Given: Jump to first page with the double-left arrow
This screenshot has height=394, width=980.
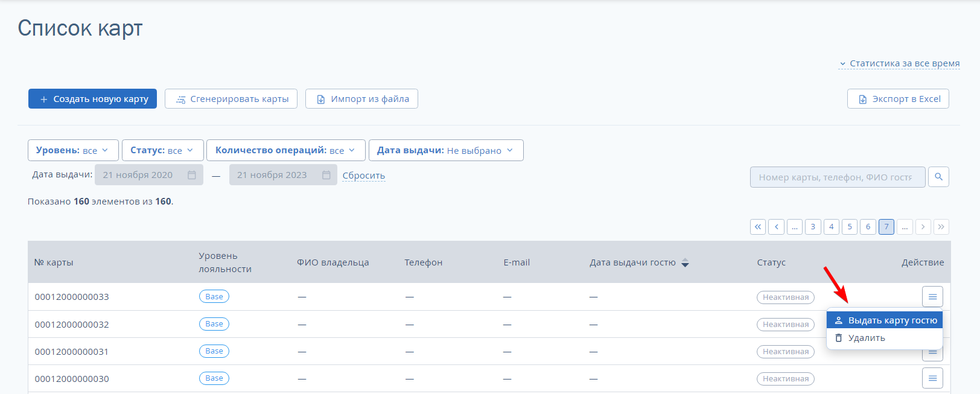Looking at the screenshot, I should [758, 227].
